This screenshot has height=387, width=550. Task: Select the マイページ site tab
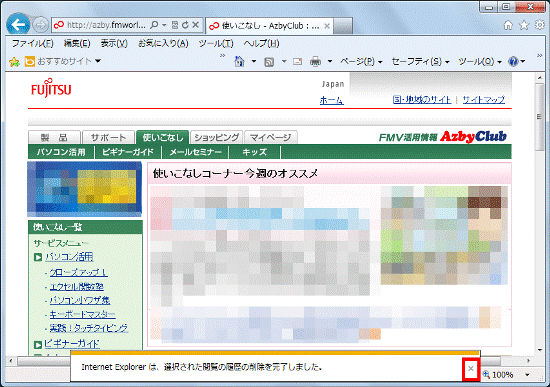click(271, 138)
